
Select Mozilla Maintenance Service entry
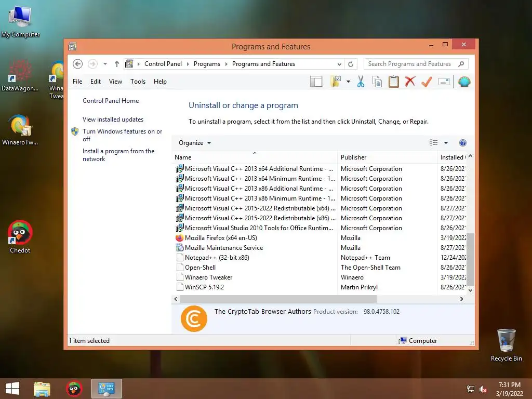[224, 248]
